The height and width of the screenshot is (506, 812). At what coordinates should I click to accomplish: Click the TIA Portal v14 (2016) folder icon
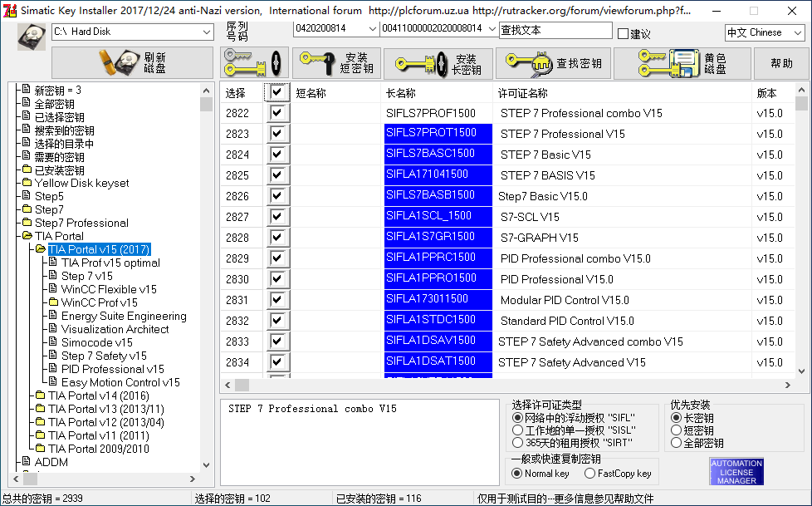(x=41, y=395)
